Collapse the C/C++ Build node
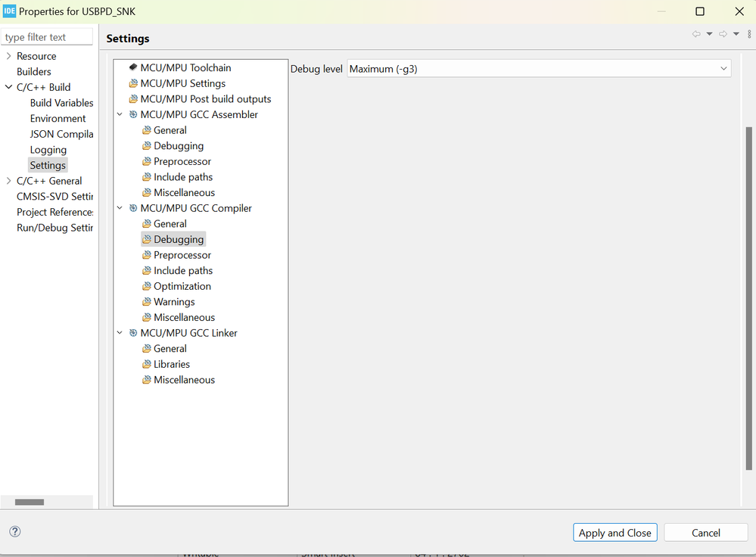This screenshot has width=756, height=557. pyautogui.click(x=8, y=87)
